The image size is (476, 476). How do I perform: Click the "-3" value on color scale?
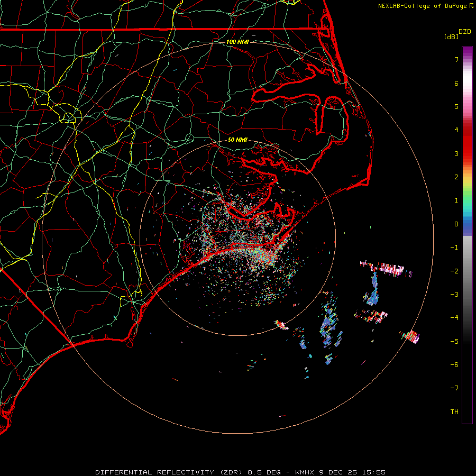pyautogui.click(x=454, y=295)
